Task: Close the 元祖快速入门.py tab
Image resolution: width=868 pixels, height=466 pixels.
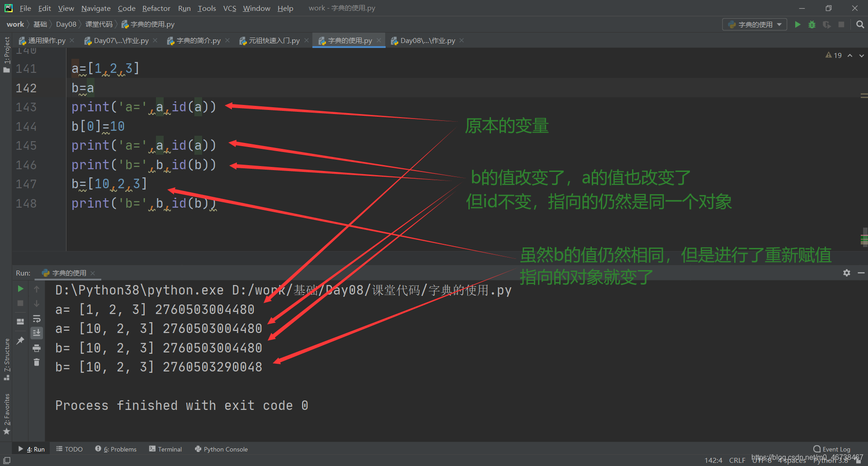Action: click(x=307, y=41)
